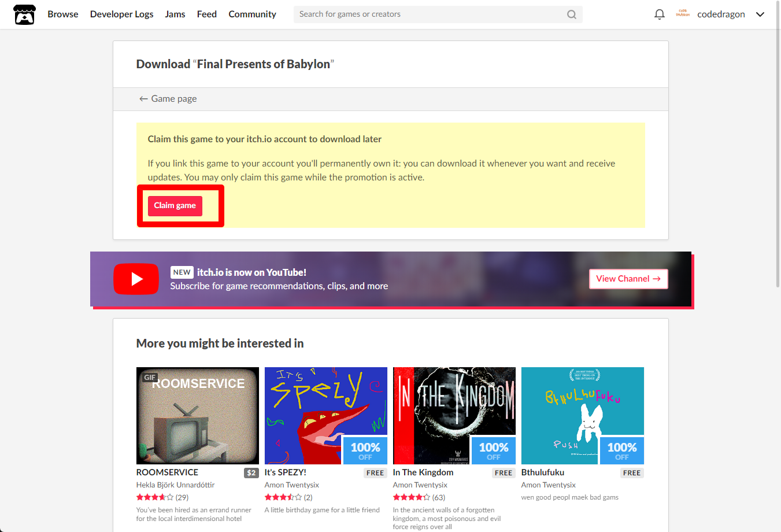
Task: Click the codedragon avatar image
Action: pos(683,14)
